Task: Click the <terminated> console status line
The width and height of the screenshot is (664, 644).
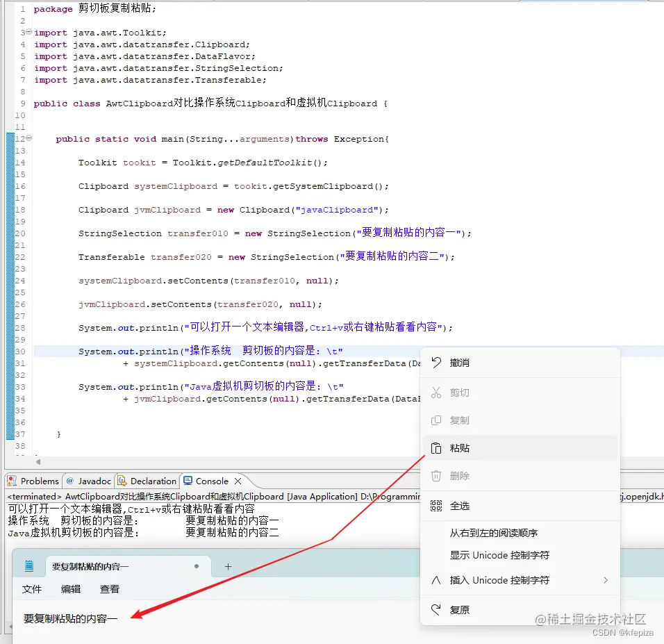Action: pos(214,496)
